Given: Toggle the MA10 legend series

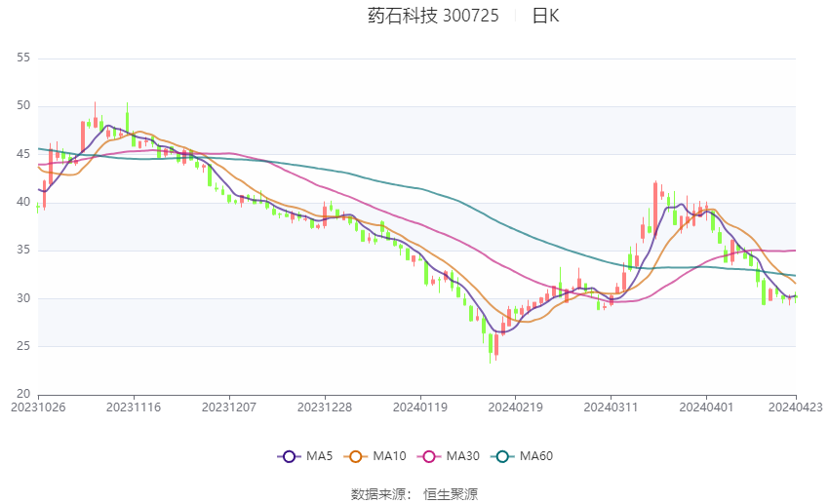Looking at the screenshot, I should 375,456.
